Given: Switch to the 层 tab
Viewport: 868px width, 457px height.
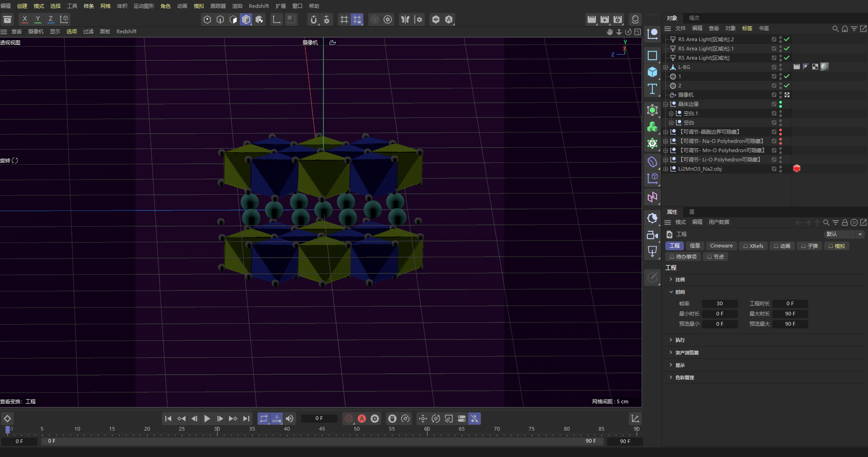Looking at the screenshot, I should 692,212.
